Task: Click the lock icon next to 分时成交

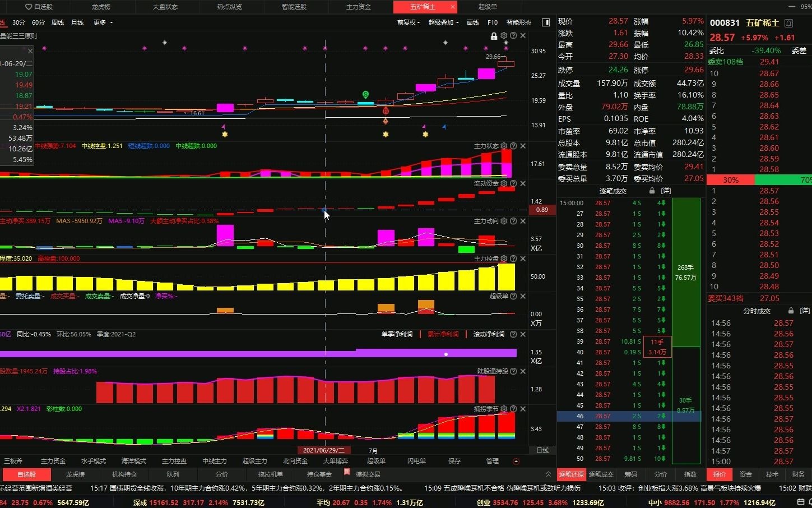Action: tap(791, 311)
